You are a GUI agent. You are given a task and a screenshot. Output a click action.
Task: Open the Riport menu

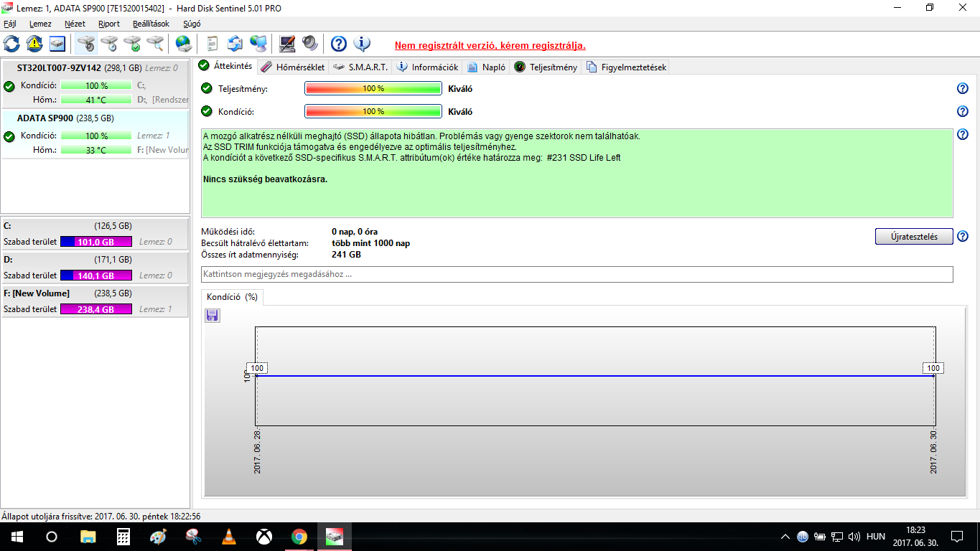click(x=109, y=24)
